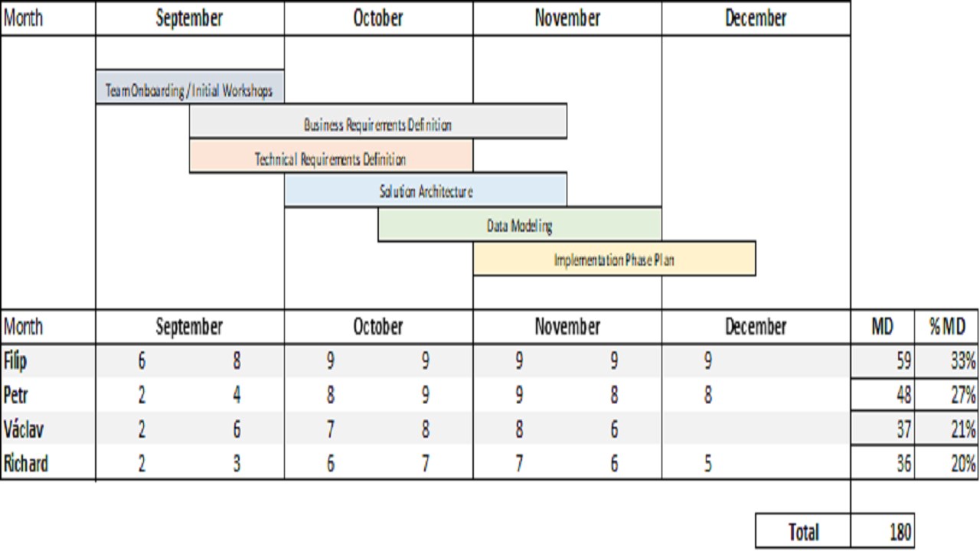Select the %MD column header
980x551 pixels.
tap(947, 327)
